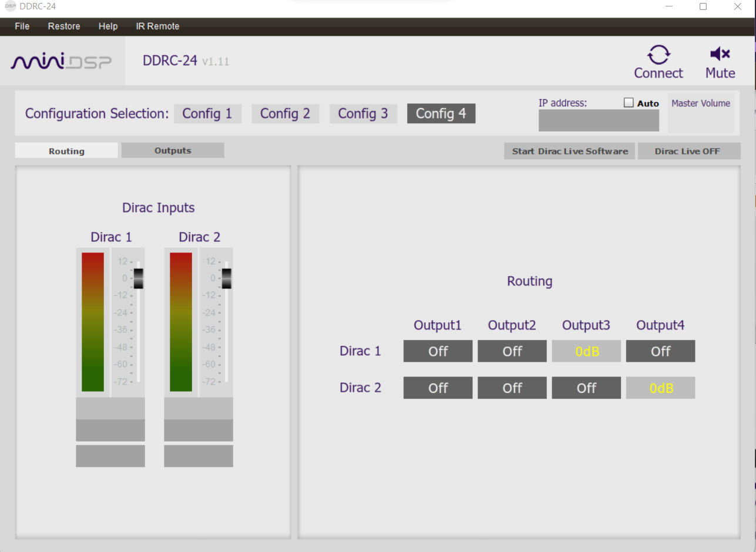Toggle Dirac 2 to Output1 routing
The image size is (756, 552).
click(438, 388)
